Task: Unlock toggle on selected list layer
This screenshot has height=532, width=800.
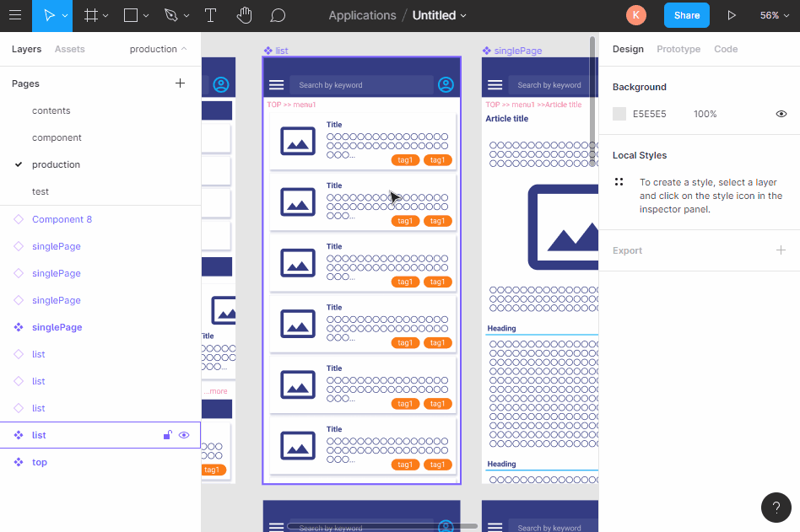Action: click(167, 435)
